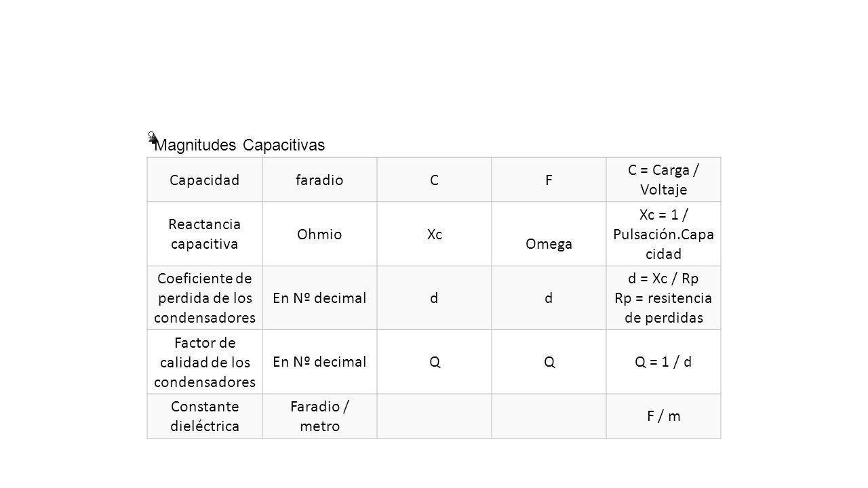Click the 'd = Xc / Rp' formula cell

tap(664, 298)
